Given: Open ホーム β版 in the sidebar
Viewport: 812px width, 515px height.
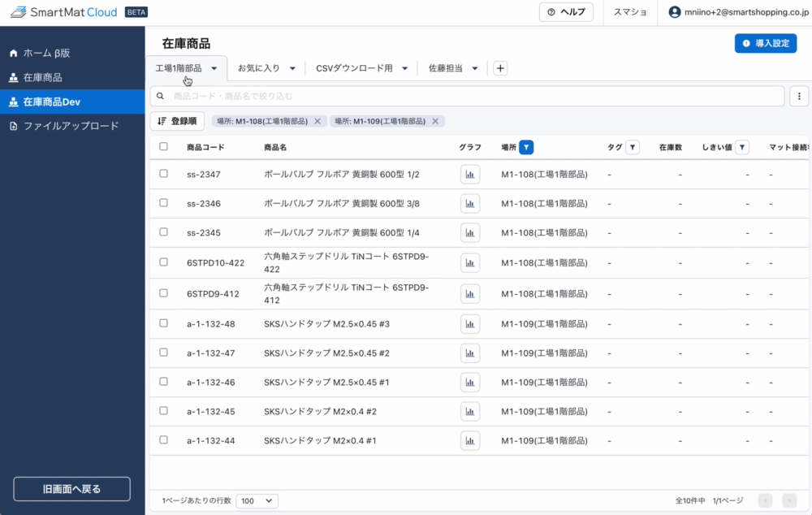Looking at the screenshot, I should [72, 53].
